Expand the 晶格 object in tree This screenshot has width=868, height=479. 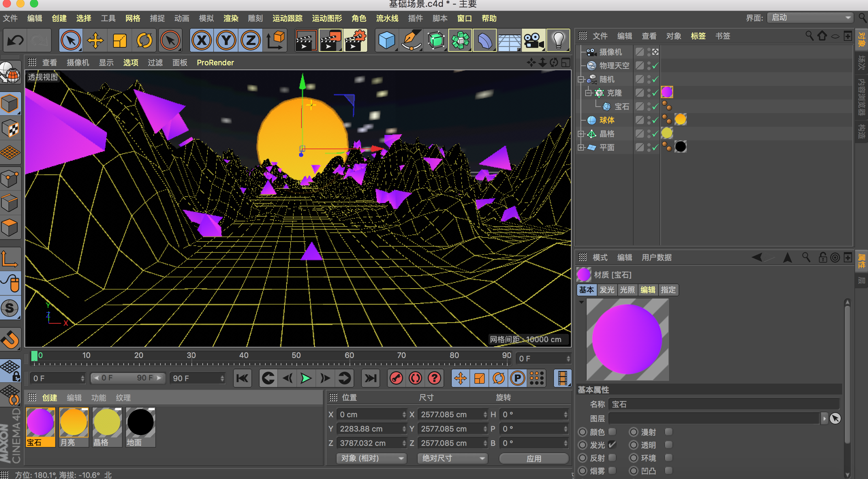[x=581, y=134]
